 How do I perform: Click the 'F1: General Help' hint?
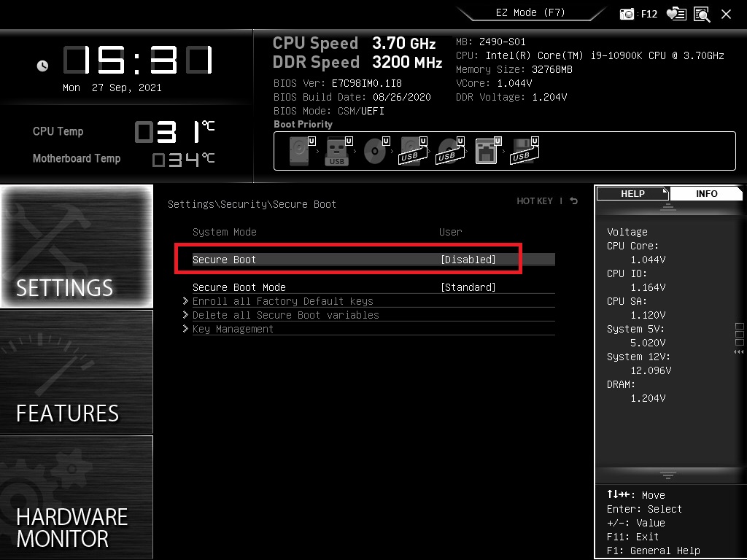coord(654,551)
